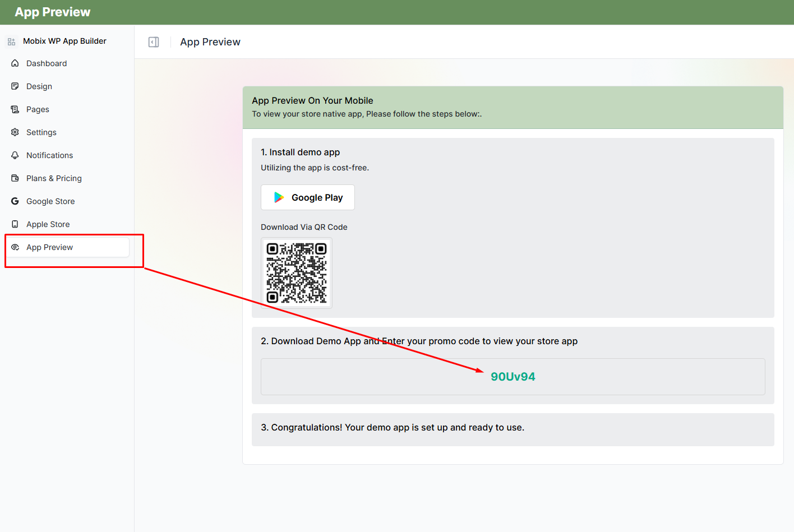Click 'Utilizing the app is cost-free.' text

(x=315, y=168)
